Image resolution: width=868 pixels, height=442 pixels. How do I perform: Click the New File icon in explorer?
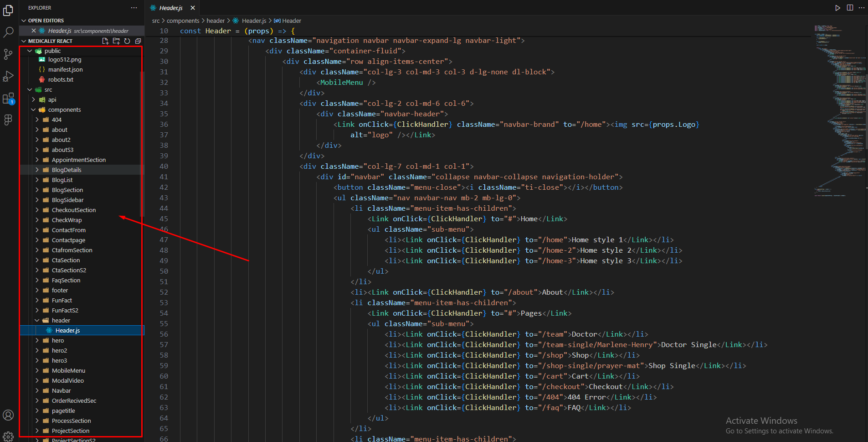105,41
